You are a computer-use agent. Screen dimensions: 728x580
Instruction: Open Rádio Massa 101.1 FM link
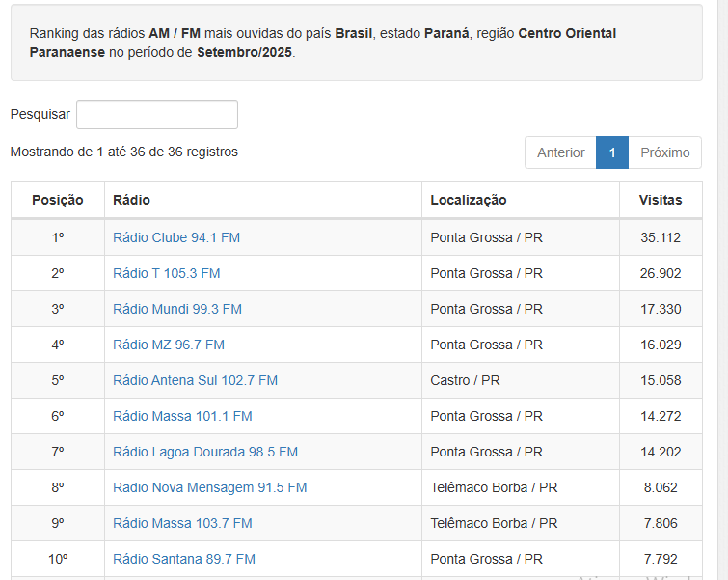click(x=182, y=416)
